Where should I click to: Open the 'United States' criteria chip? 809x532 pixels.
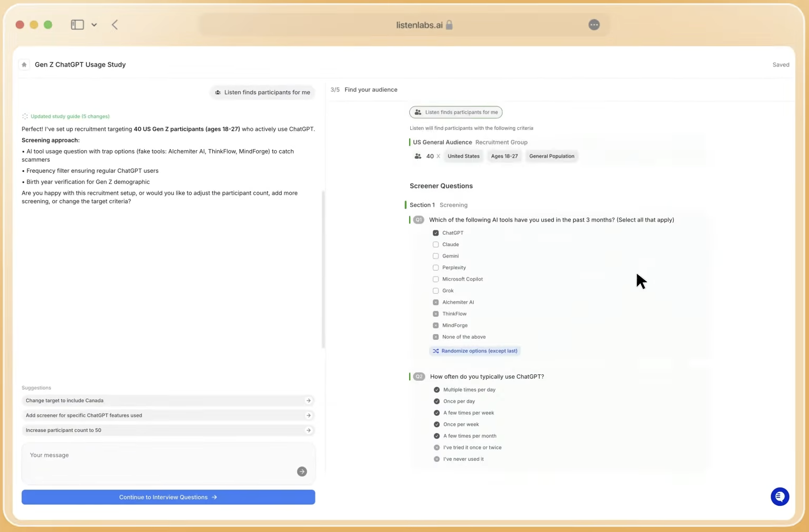[463, 156]
